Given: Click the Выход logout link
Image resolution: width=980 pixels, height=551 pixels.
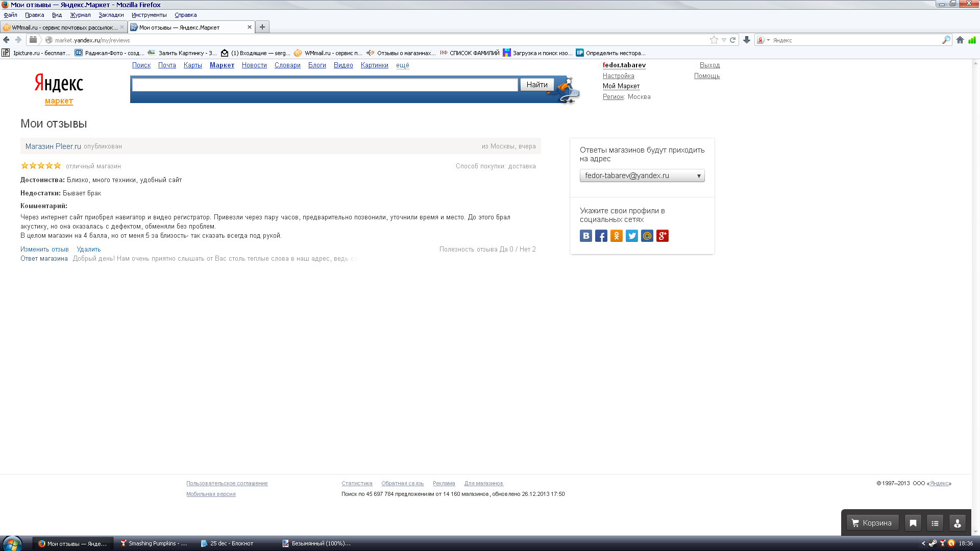Looking at the screenshot, I should click(709, 65).
